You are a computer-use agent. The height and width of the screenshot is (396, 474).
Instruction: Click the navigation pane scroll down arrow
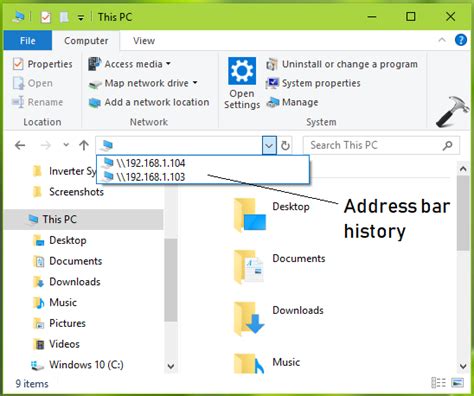point(171,366)
